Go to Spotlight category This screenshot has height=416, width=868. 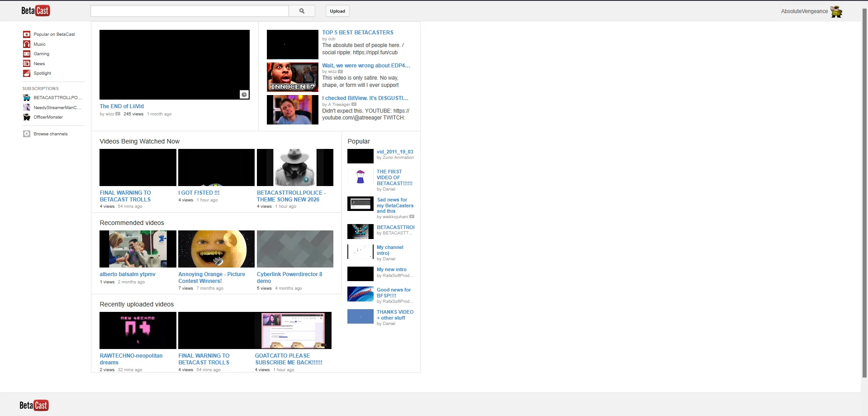42,73
